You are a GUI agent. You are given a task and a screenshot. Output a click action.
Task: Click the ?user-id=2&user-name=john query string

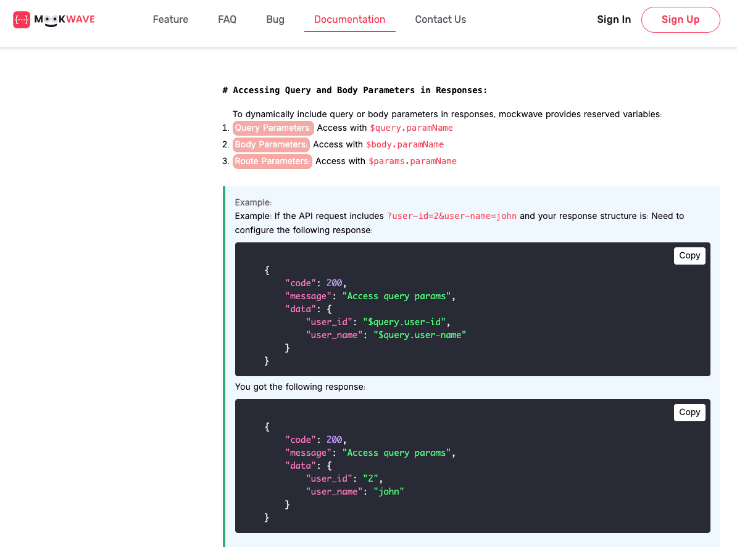pyautogui.click(x=451, y=216)
